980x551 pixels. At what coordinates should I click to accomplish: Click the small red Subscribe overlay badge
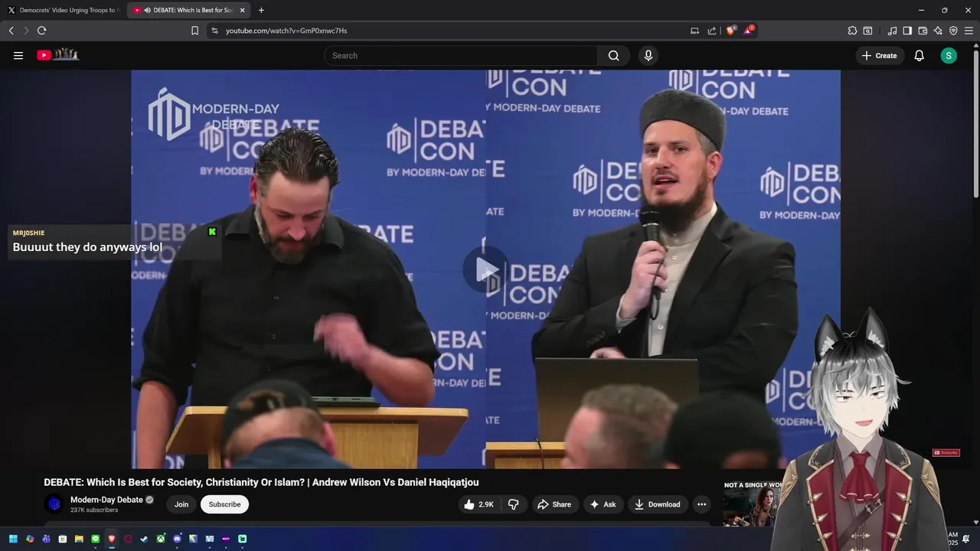point(946,453)
